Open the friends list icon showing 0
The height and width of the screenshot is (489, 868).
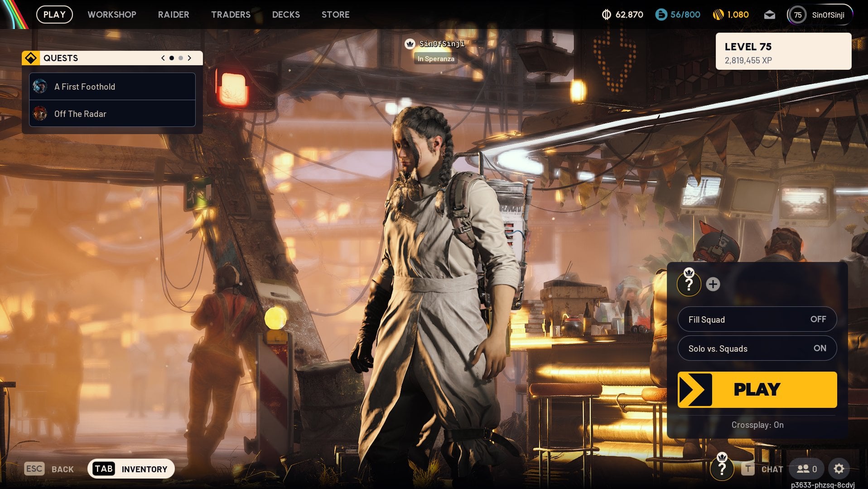click(x=807, y=469)
